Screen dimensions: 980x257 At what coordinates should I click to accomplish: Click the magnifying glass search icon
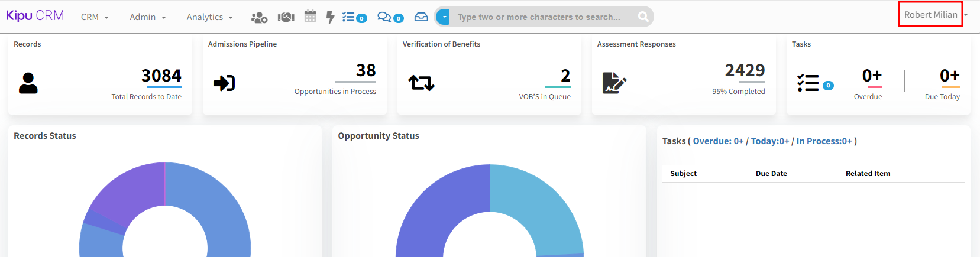coord(643,17)
